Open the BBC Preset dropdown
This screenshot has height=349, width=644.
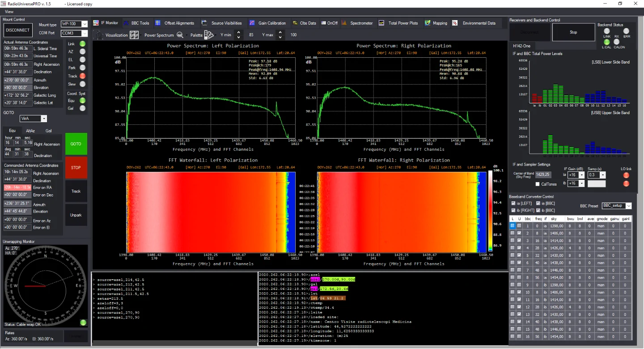[x=617, y=206]
